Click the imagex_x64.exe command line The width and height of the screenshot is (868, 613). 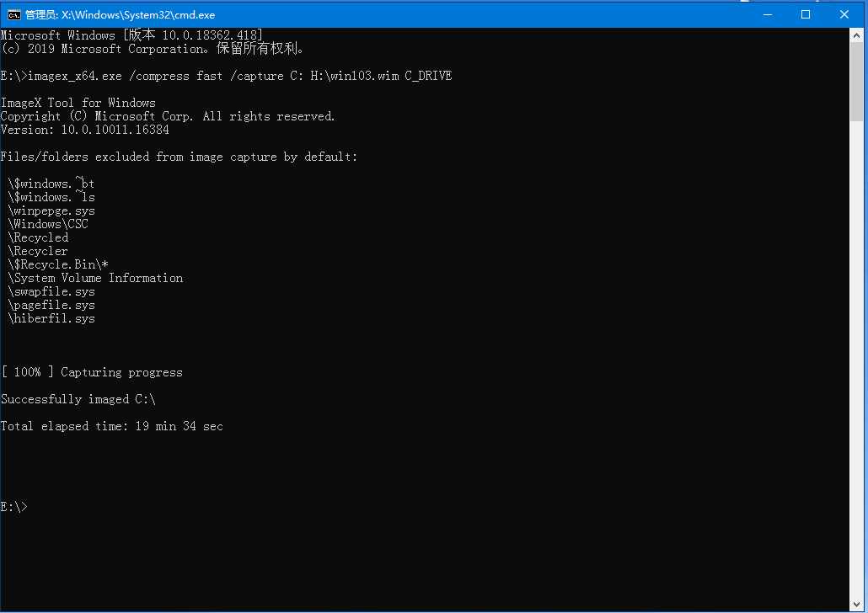coord(227,76)
